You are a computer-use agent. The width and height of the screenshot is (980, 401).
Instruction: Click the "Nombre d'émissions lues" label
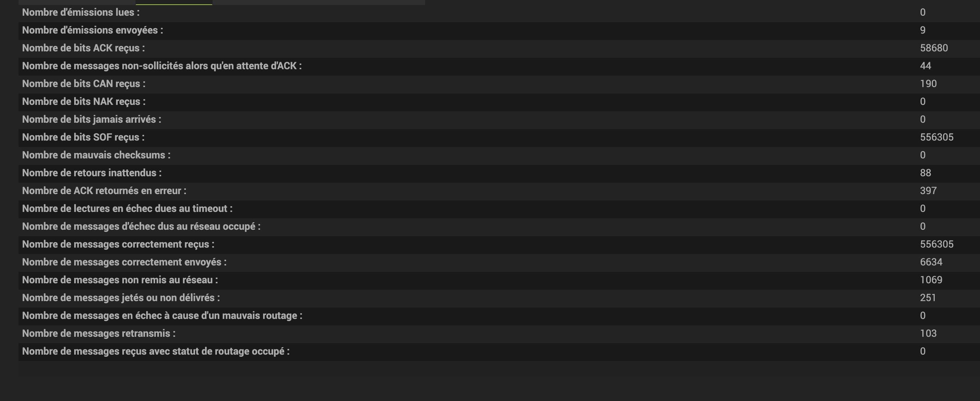(81, 12)
